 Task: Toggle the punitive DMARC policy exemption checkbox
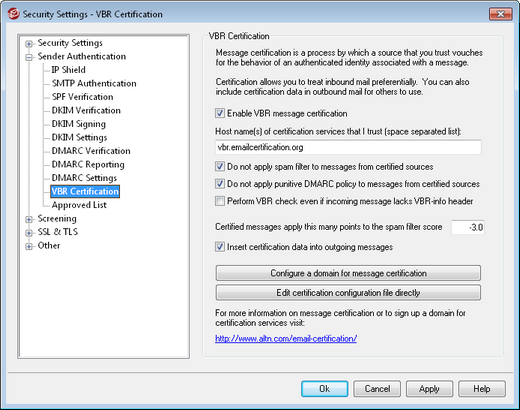[220, 184]
